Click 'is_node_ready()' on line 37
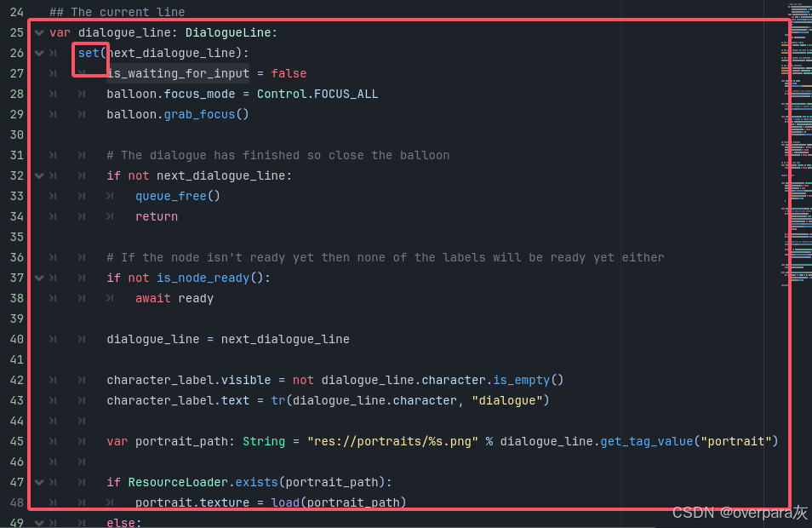The width and height of the screenshot is (812, 528). [210, 278]
